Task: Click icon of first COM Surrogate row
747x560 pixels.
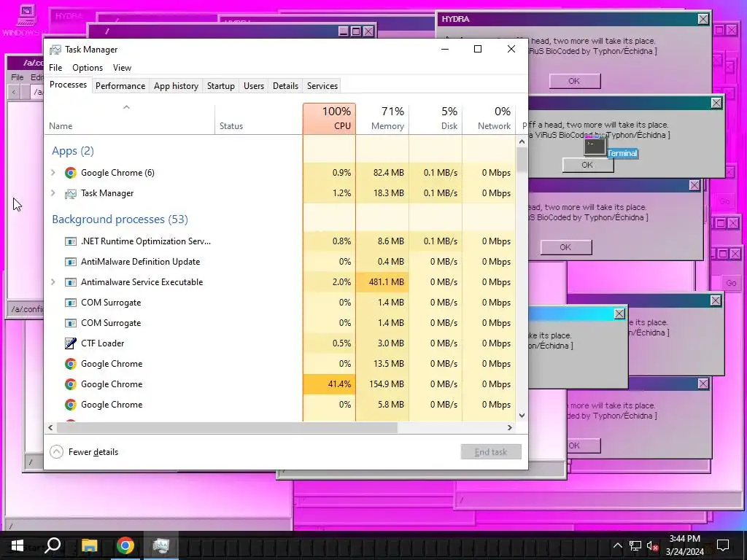Action: [x=71, y=303]
